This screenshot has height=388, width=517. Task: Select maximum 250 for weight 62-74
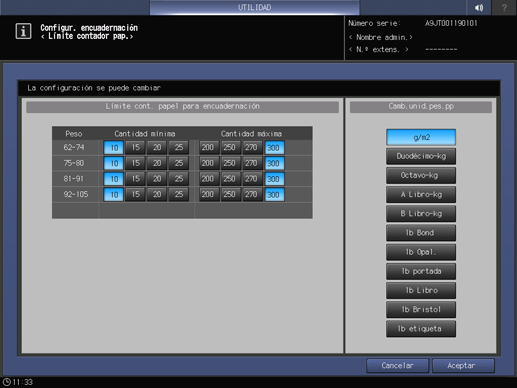(231, 147)
